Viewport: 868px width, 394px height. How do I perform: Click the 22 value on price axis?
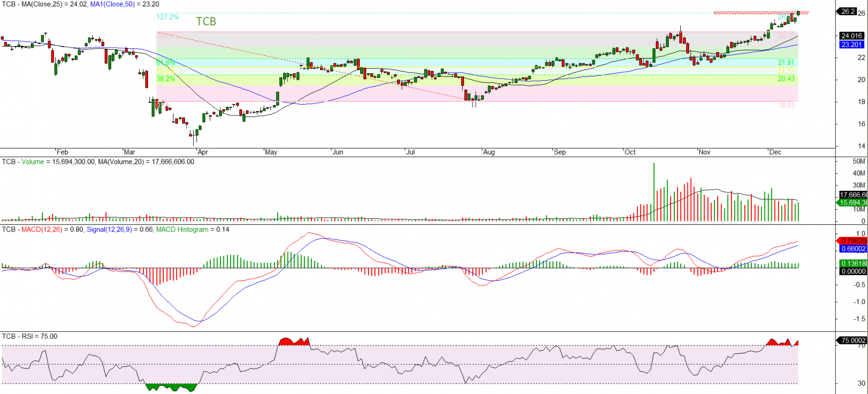pos(861,57)
